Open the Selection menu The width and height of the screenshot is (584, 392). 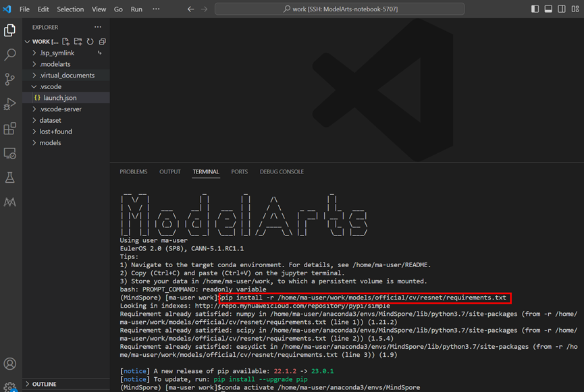click(70, 9)
